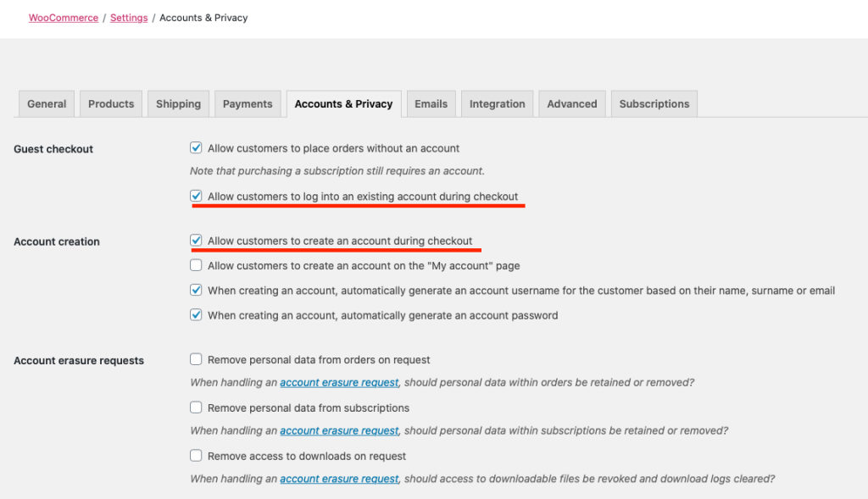The image size is (868, 499).
Task: Select the Shipping tab
Action: tap(178, 104)
